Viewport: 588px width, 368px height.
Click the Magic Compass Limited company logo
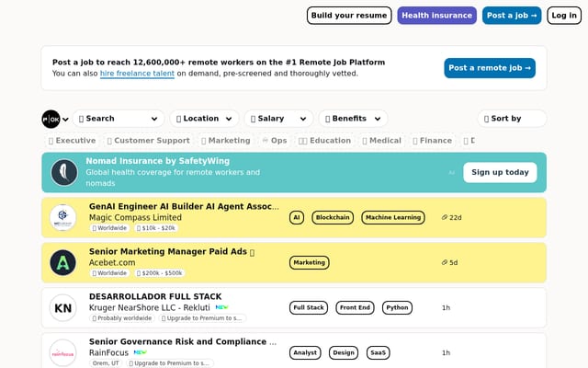(62, 217)
